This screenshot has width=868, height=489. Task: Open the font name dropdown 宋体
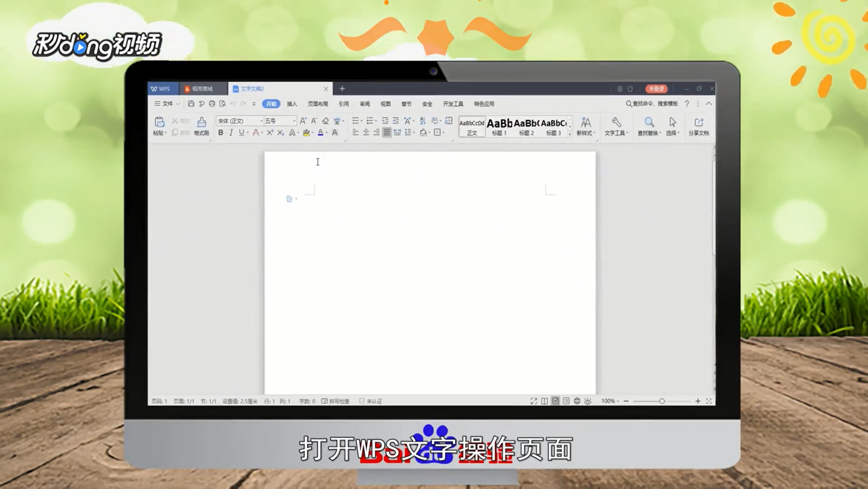(x=261, y=121)
